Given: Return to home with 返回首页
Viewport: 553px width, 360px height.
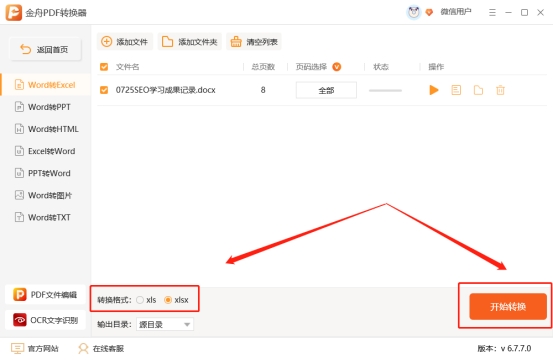Looking at the screenshot, I should [45, 49].
